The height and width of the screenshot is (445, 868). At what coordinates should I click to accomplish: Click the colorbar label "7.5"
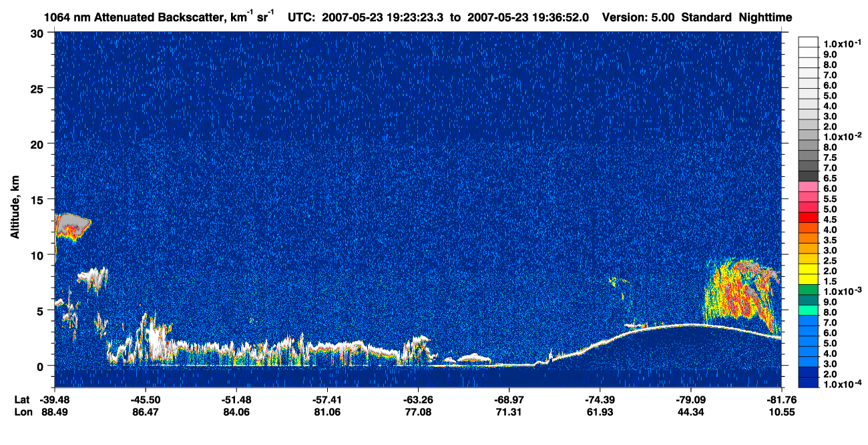pos(830,157)
